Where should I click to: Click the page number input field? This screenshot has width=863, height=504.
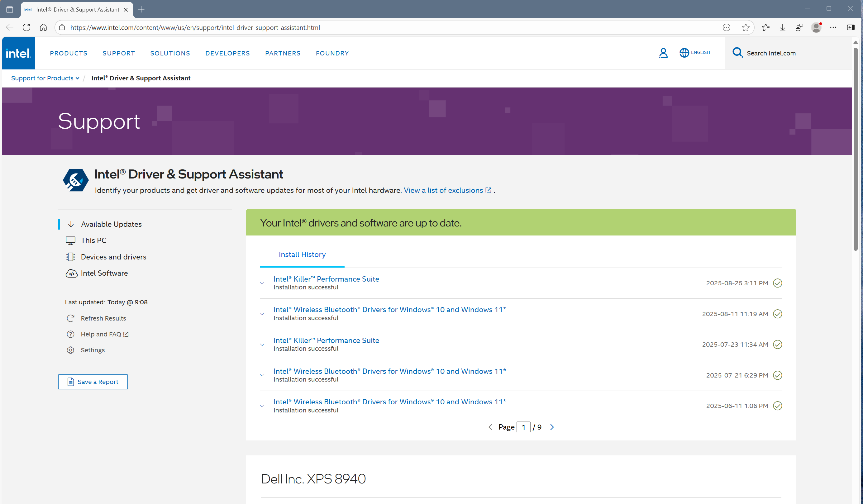click(x=524, y=427)
